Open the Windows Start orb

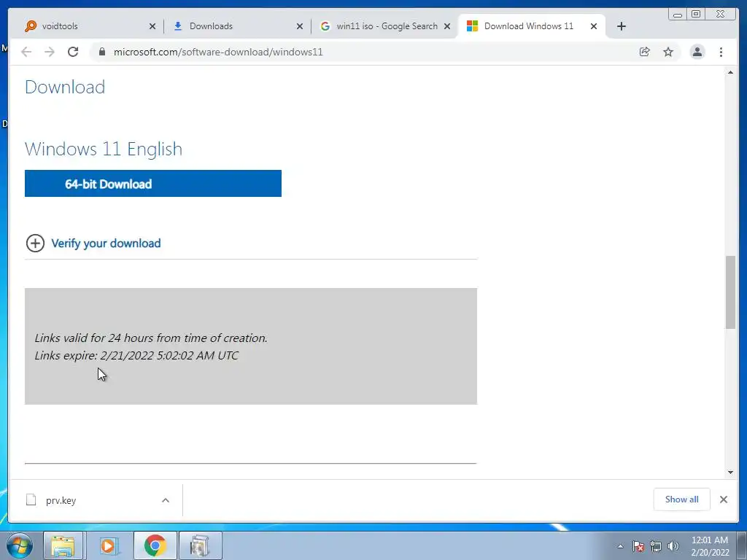(x=20, y=545)
